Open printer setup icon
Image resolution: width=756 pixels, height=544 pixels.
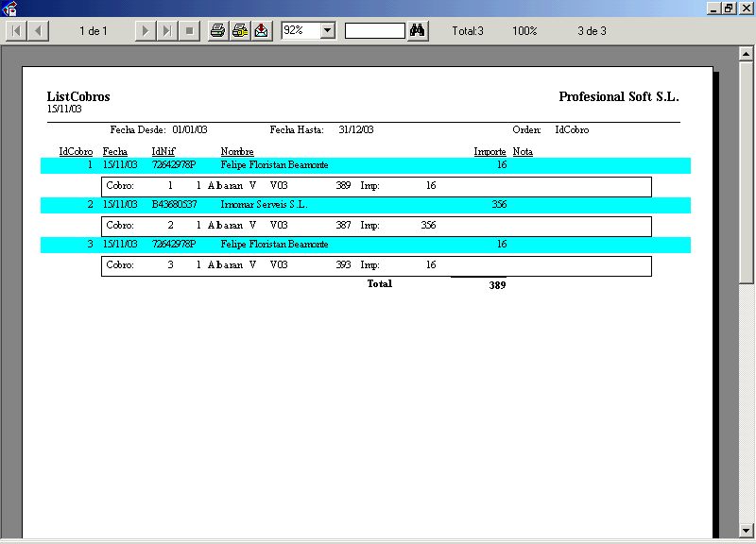pos(240,31)
